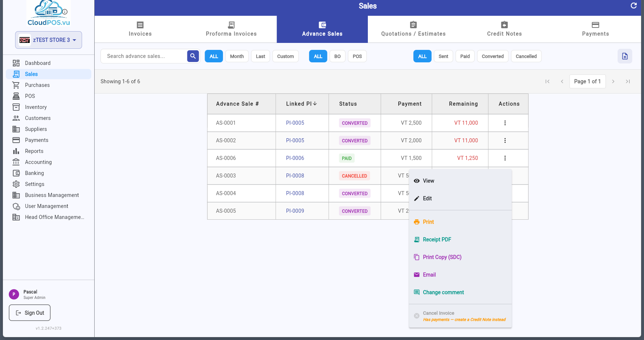Click the blue search magnifier icon

point(193,56)
